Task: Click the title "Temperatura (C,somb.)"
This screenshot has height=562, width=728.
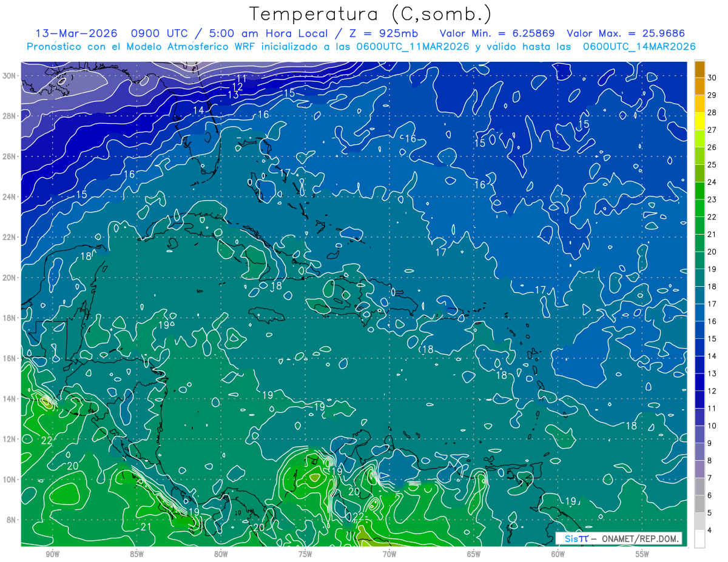Action: [x=371, y=14]
